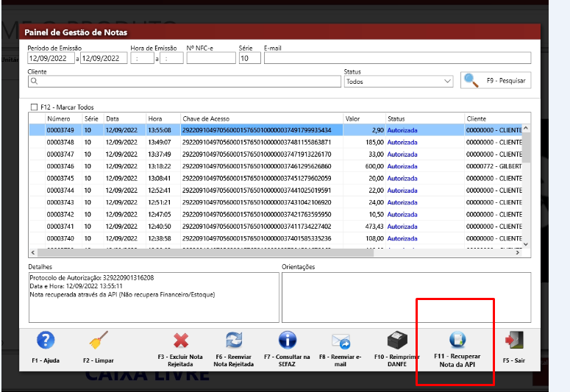The width and height of the screenshot is (570, 392).
Task: Click the table's vertical scroll up arrow
Action: (x=526, y=129)
